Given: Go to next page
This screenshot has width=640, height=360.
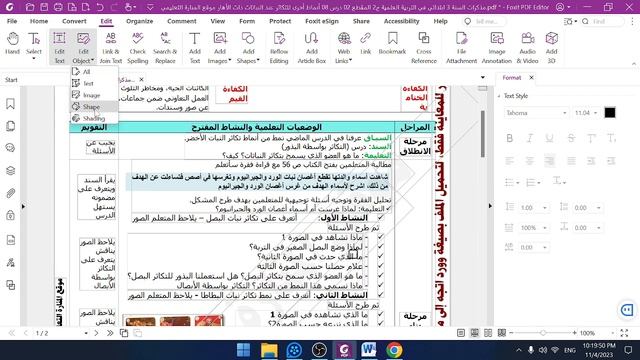Looking at the screenshot, I should [96, 333].
